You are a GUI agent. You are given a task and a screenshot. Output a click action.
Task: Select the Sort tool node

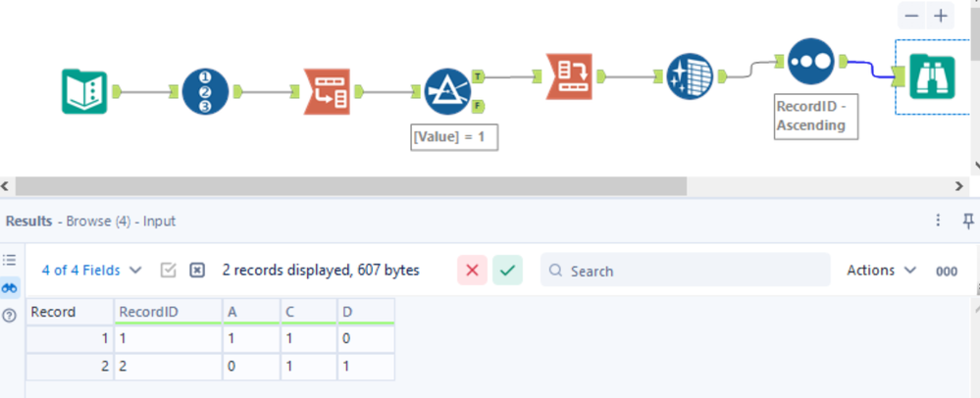(x=810, y=61)
